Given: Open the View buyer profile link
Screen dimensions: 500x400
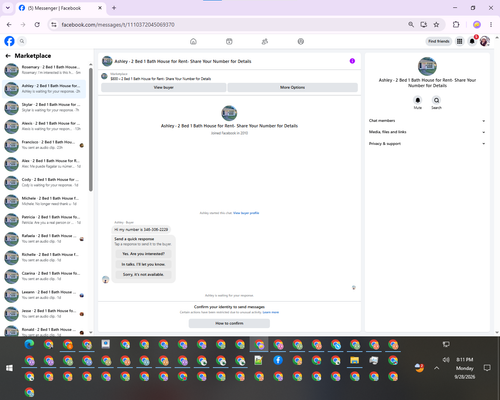Looking at the screenshot, I should [x=246, y=213].
